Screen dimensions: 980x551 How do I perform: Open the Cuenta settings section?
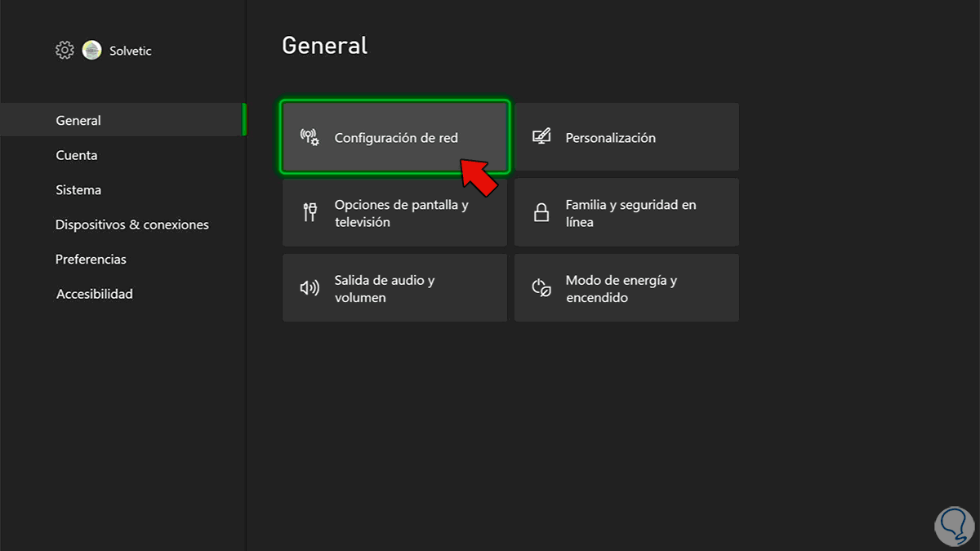tap(77, 155)
